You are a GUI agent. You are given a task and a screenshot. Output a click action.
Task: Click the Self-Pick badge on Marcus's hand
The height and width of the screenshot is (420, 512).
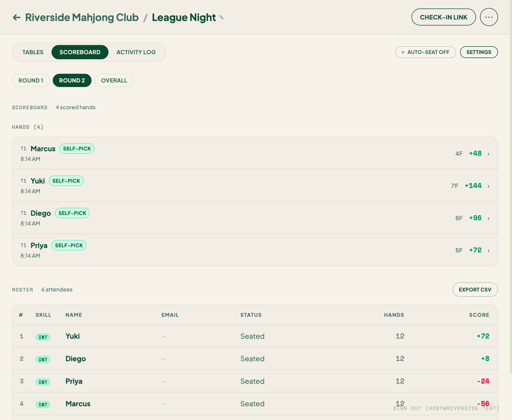[77, 149]
